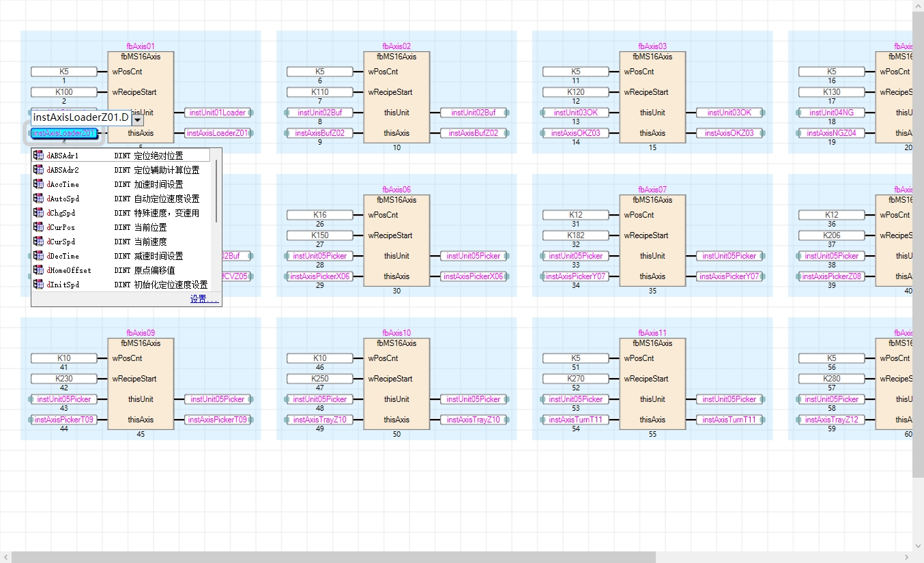The height and width of the screenshot is (563, 924).
Task: Select the fbAxis02 function block body
Action: (396, 102)
